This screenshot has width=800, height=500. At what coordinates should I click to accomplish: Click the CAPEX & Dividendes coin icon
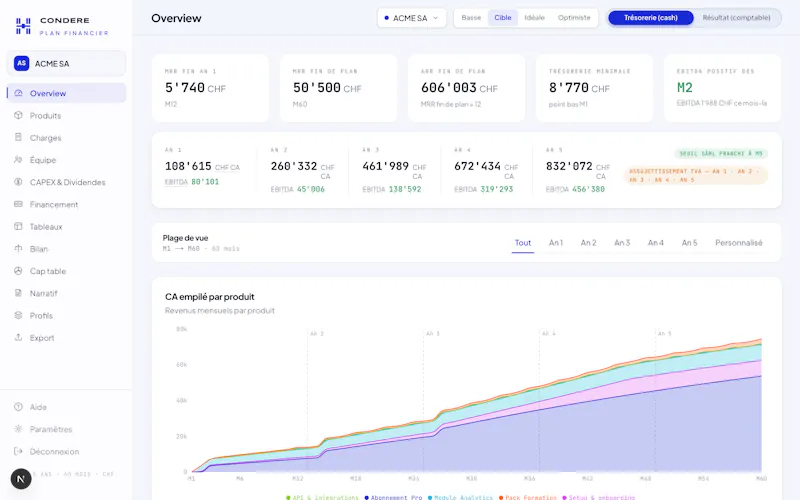coord(18,182)
